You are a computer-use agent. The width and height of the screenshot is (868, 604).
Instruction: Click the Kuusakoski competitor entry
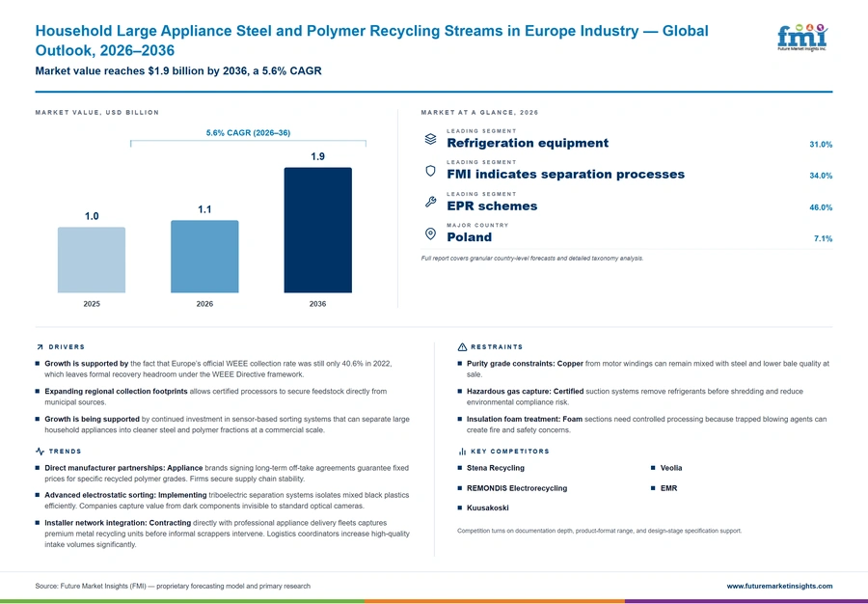(x=487, y=508)
